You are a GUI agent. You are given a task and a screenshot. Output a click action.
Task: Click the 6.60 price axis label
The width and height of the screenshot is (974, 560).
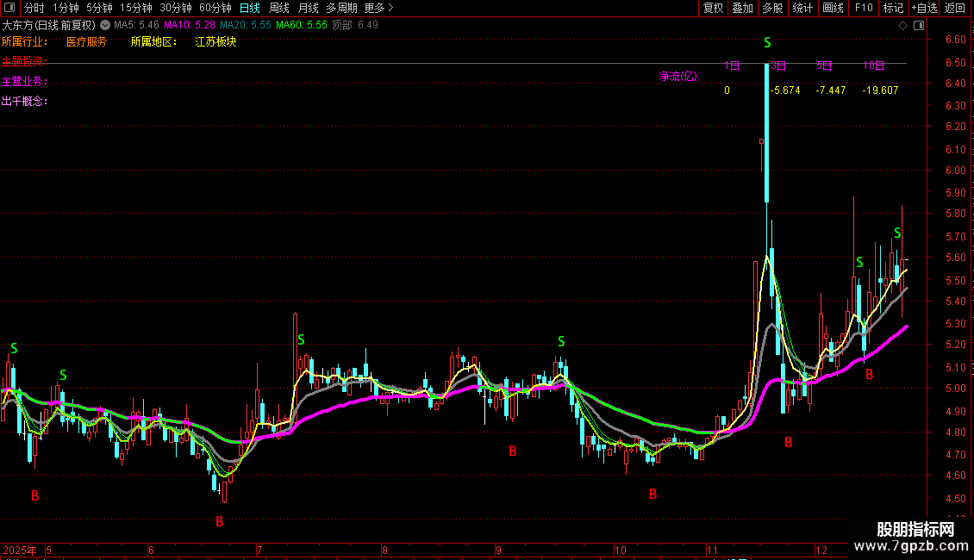point(955,40)
